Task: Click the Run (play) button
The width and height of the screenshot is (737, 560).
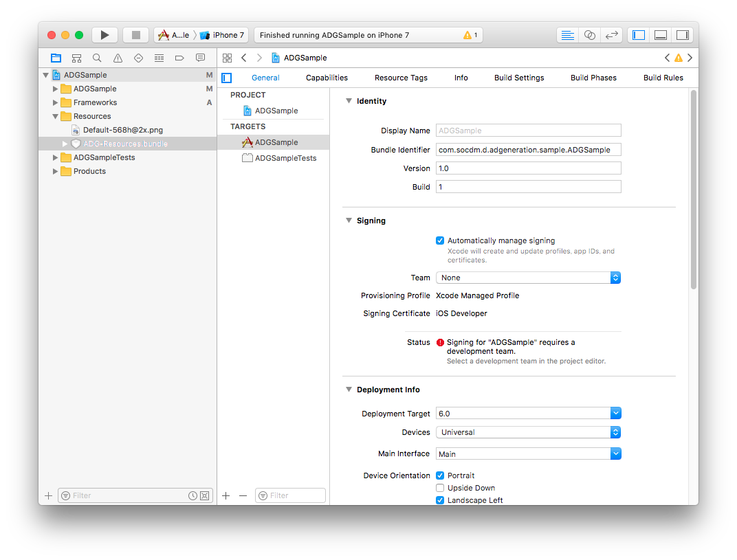Action: [104, 35]
